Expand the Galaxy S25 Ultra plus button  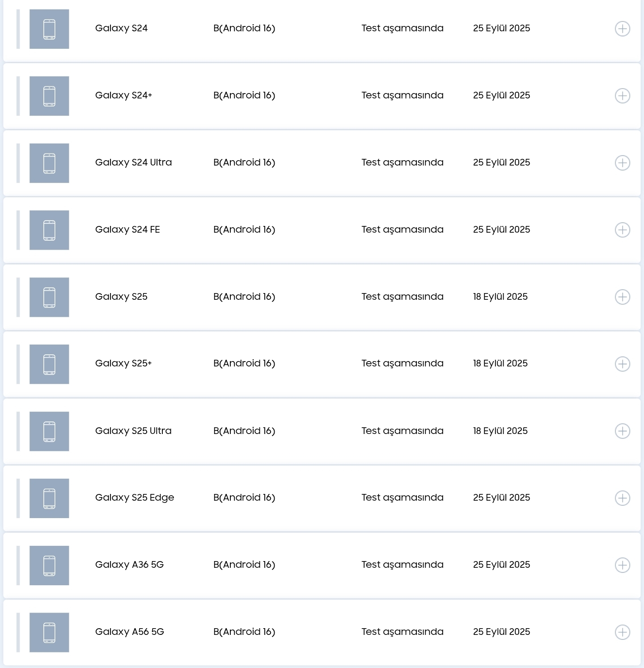click(x=623, y=431)
